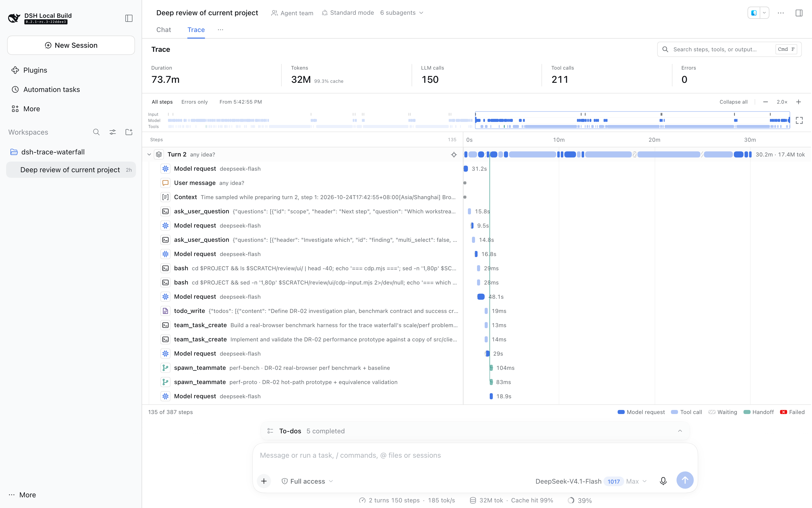
Task: Open the Finder app dropdown arrow
Action: coord(764,13)
